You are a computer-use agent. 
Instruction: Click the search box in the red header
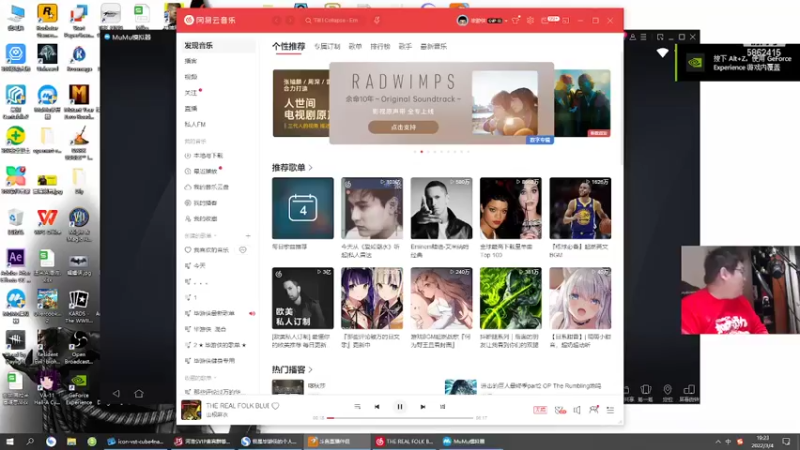pyautogui.click(x=334, y=20)
